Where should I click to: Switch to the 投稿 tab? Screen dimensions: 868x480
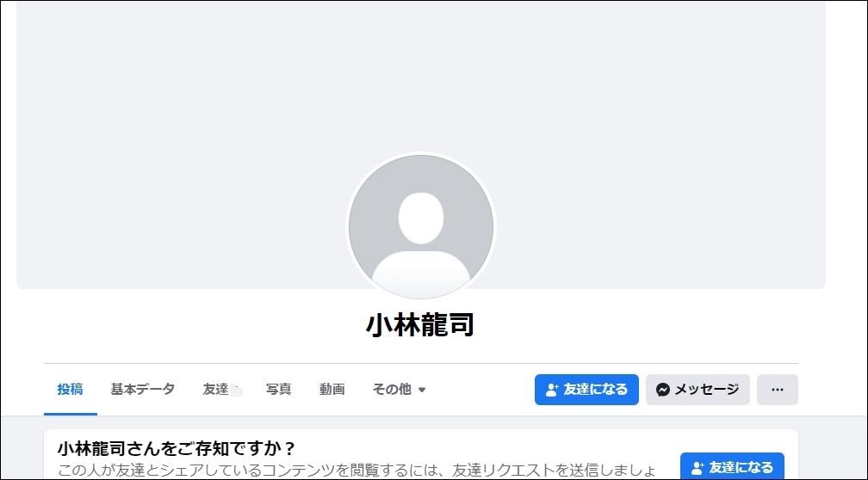coord(71,390)
